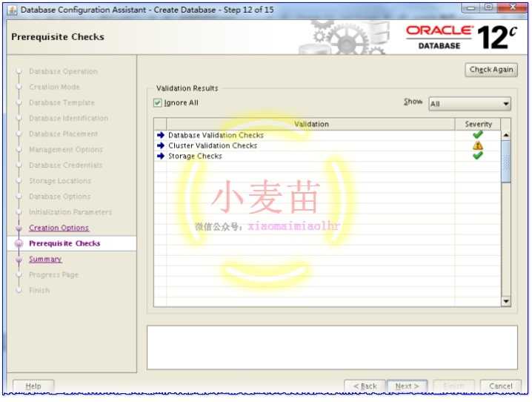
Task: Click Database Template step
Action: coord(61,102)
